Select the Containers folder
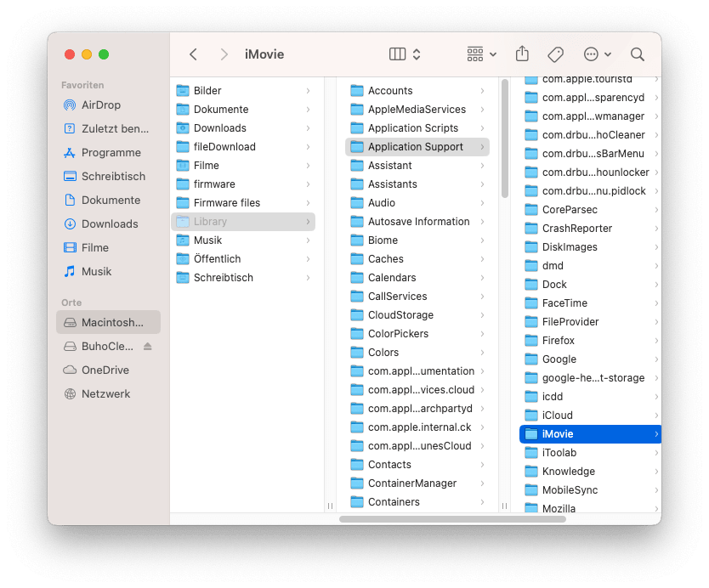 417,501
